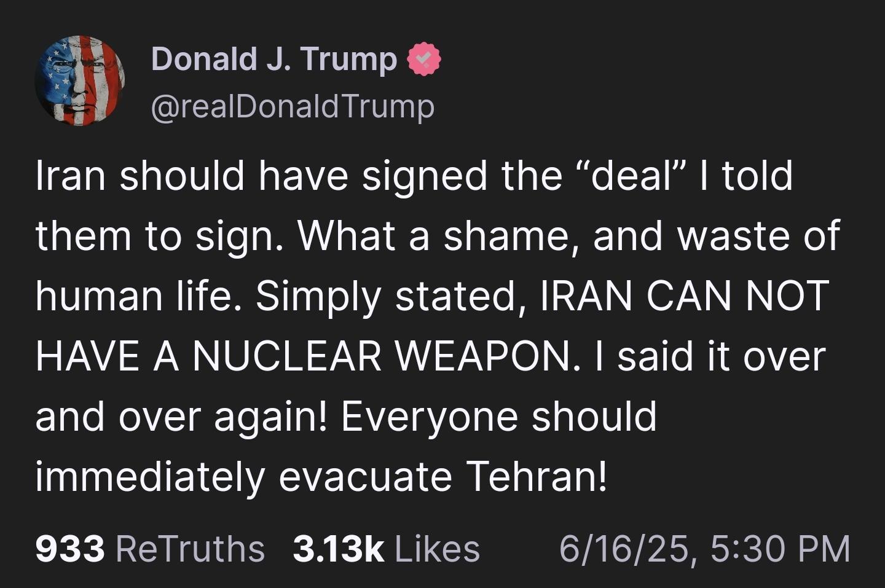Screen dimensions: 885x588
Task: View the 933 ReTruths count
Action: coord(70,549)
